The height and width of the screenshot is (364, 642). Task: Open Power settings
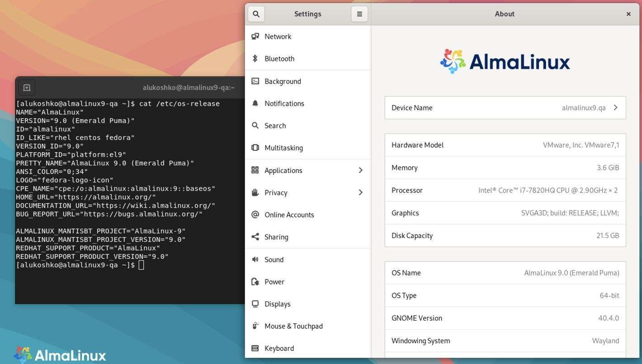[274, 281]
